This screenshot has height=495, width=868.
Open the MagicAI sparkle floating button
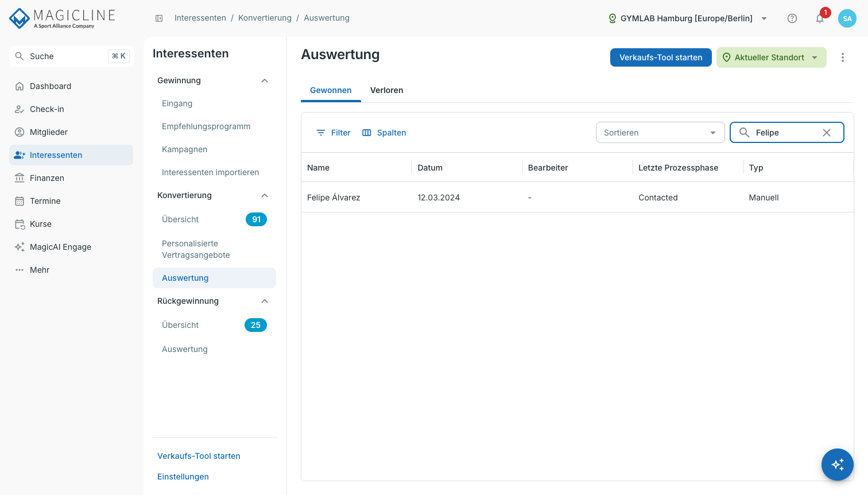pos(838,465)
